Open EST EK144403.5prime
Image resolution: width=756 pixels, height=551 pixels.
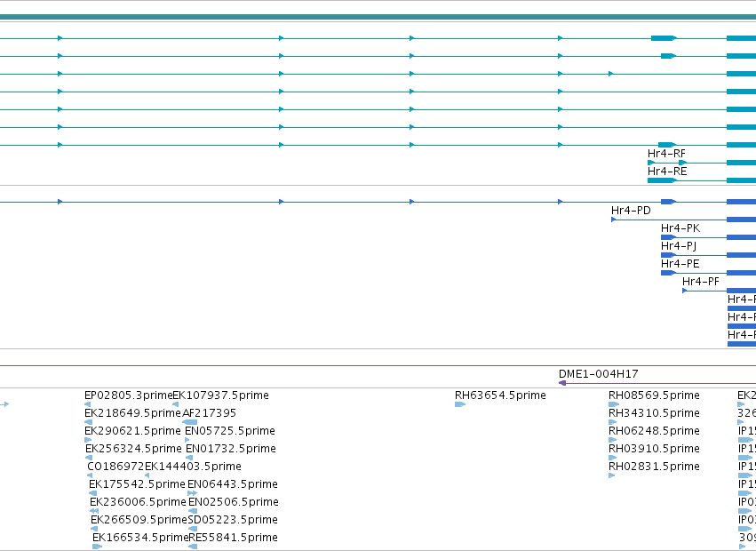point(193,467)
